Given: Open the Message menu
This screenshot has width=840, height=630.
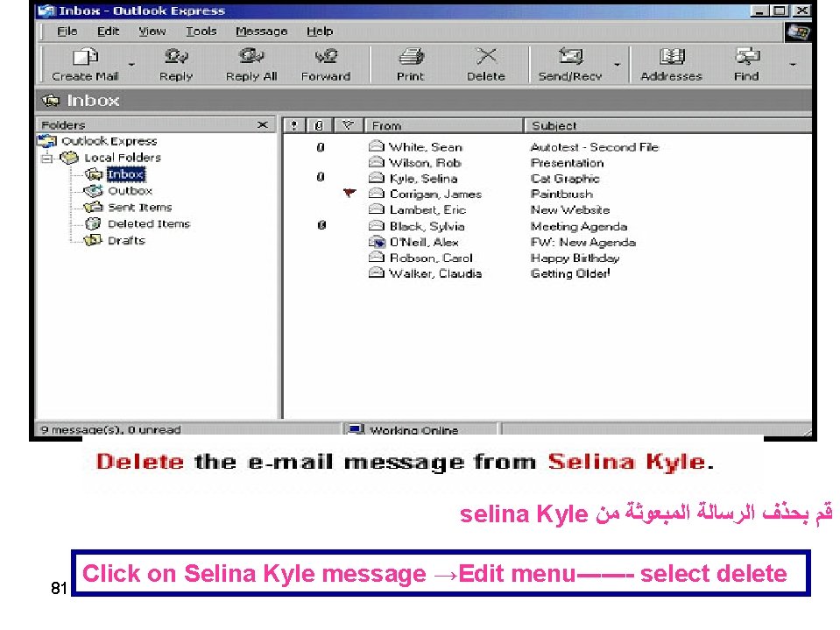Looking at the screenshot, I should (261, 32).
